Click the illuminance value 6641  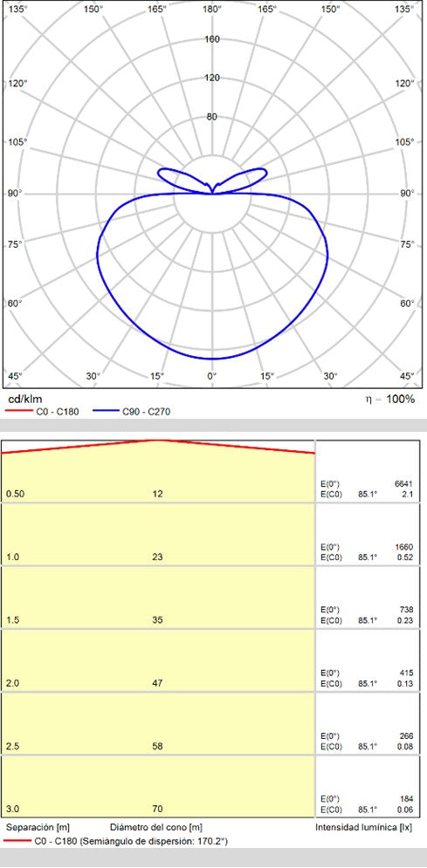tap(403, 483)
